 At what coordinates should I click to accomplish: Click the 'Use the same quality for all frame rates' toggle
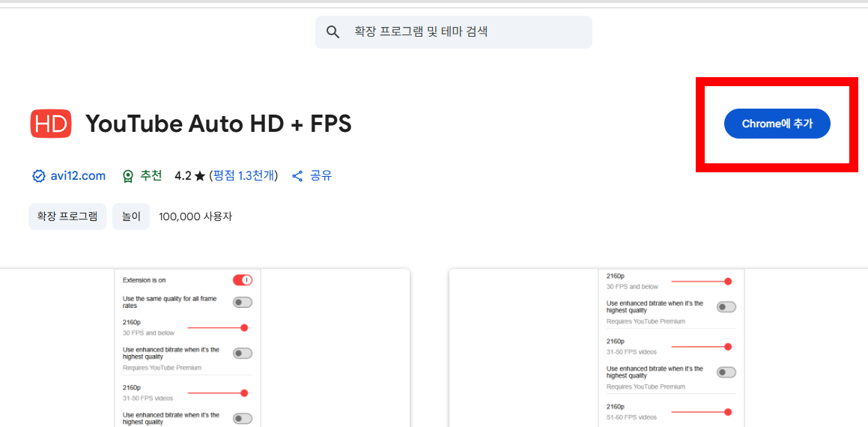(x=243, y=303)
